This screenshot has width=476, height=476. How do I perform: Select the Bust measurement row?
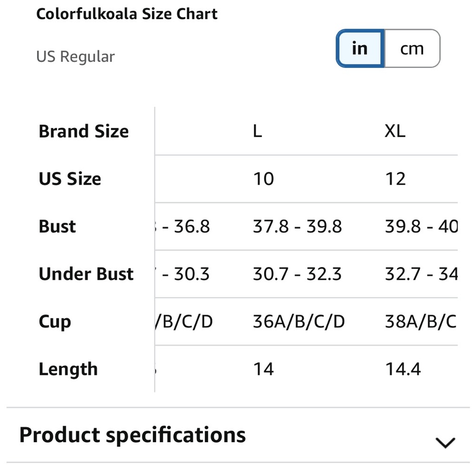pyautogui.click(x=57, y=226)
